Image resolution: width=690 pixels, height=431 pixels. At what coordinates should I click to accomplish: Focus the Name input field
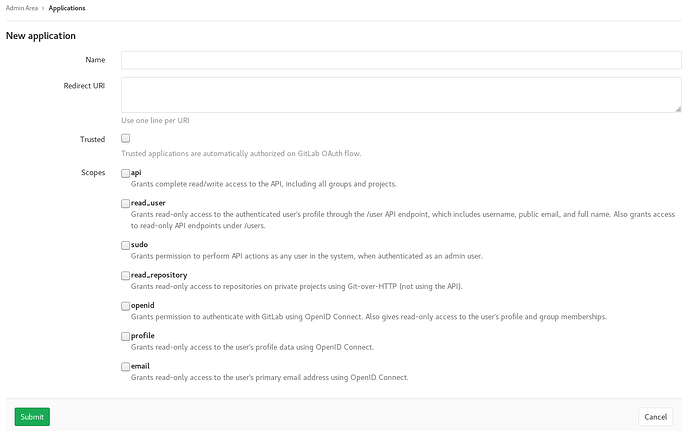coord(400,60)
